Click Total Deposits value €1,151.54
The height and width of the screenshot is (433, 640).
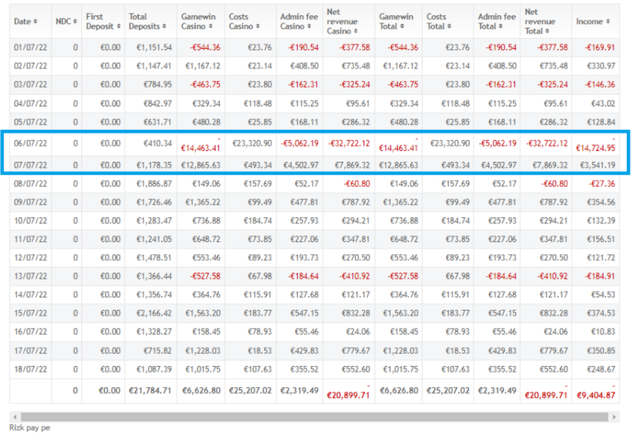(x=154, y=47)
